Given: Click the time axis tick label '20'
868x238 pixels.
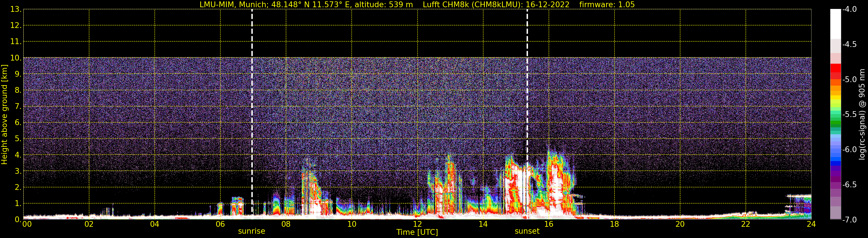Looking at the screenshot, I should (x=680, y=224).
